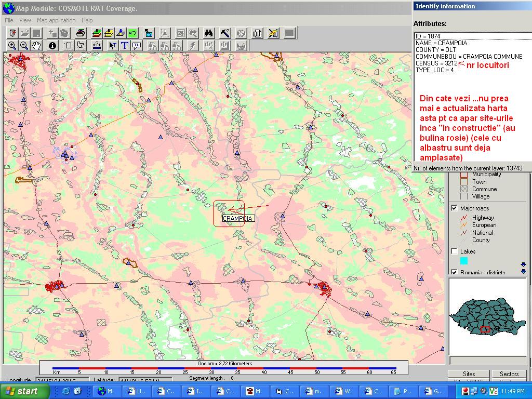This screenshot has height=399, width=532.
Task: Click the add layer icon with red-green stack
Action: [97, 33]
